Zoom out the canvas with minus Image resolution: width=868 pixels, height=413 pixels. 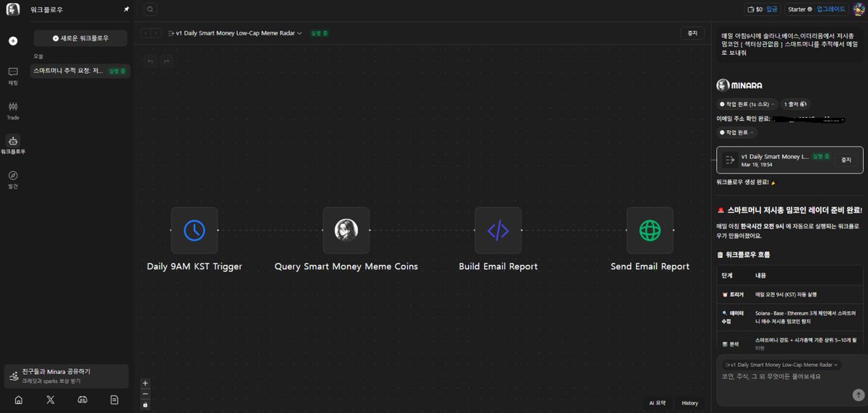(145, 394)
